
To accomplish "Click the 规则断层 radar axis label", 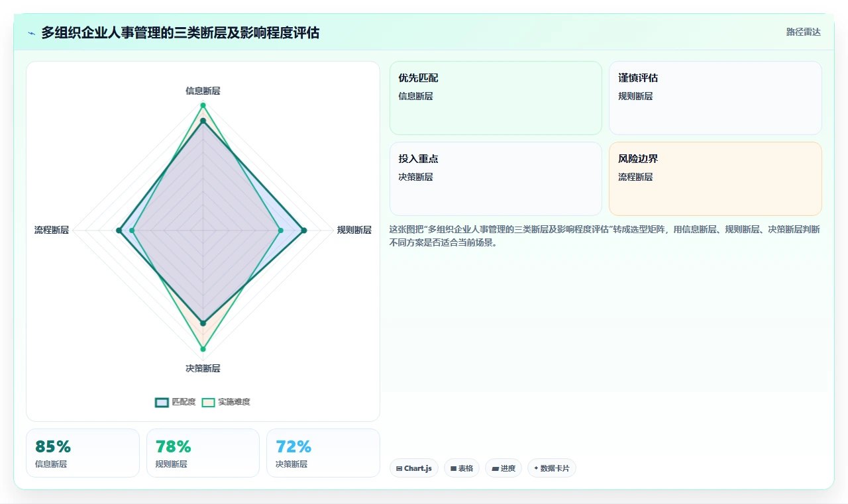I will pos(354,230).
